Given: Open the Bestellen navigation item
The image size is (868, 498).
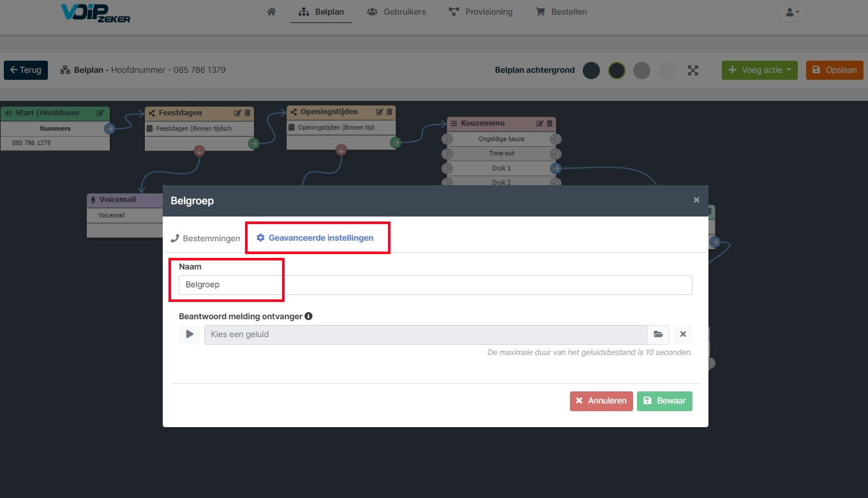Looking at the screenshot, I should (x=561, y=11).
